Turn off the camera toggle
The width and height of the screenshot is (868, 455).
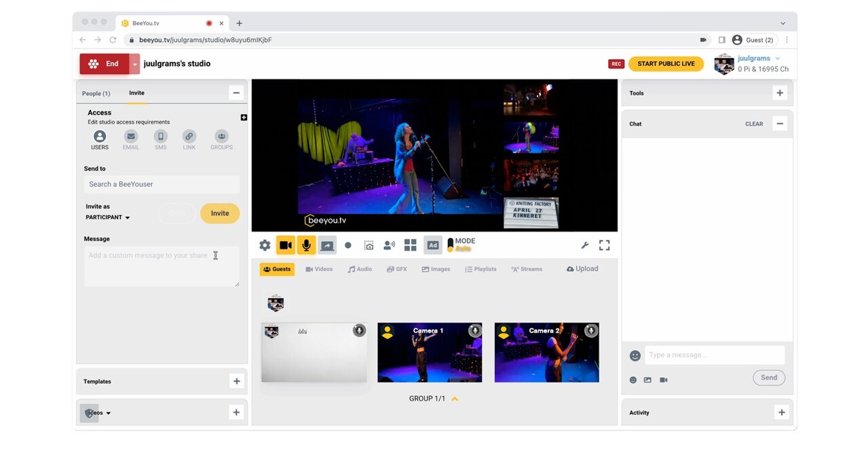coord(285,244)
